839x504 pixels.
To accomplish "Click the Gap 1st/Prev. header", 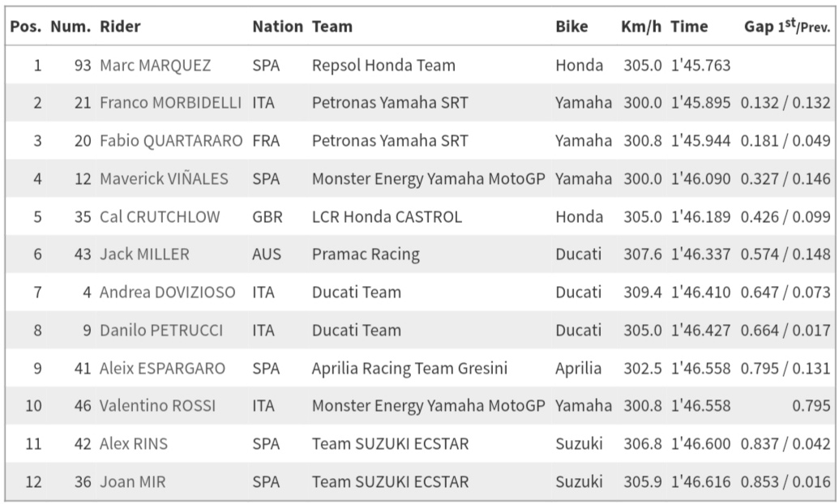I will coord(786,27).
